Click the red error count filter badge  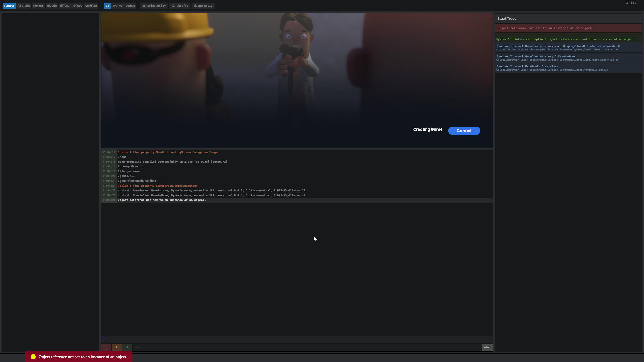point(106,347)
